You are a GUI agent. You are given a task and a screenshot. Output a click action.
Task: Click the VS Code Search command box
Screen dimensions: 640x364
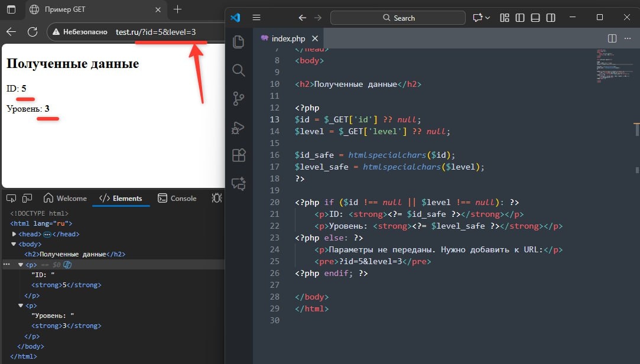coord(398,18)
